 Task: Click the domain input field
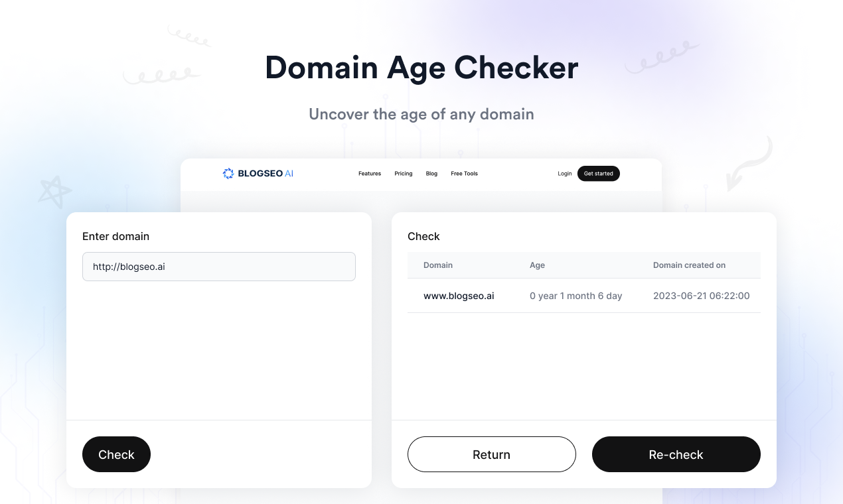point(219,266)
